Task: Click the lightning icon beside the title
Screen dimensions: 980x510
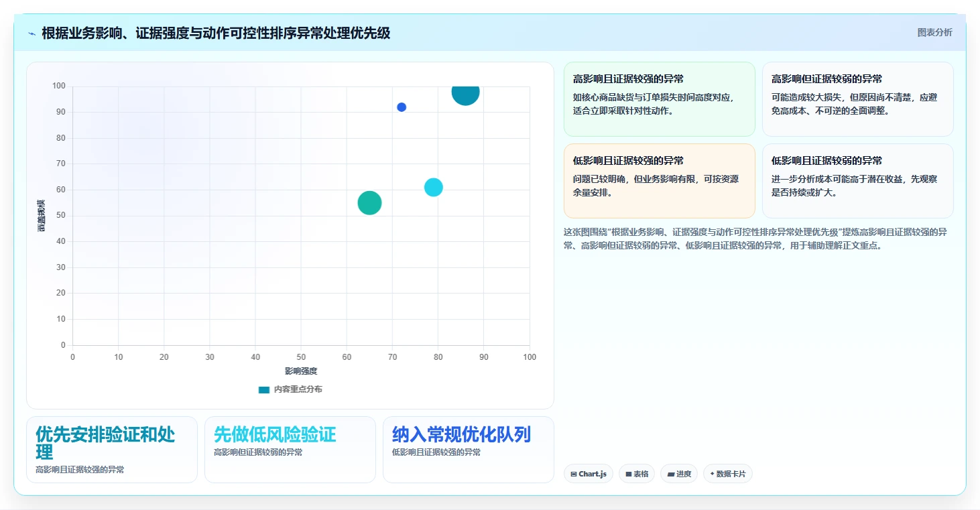Action: tap(32, 34)
